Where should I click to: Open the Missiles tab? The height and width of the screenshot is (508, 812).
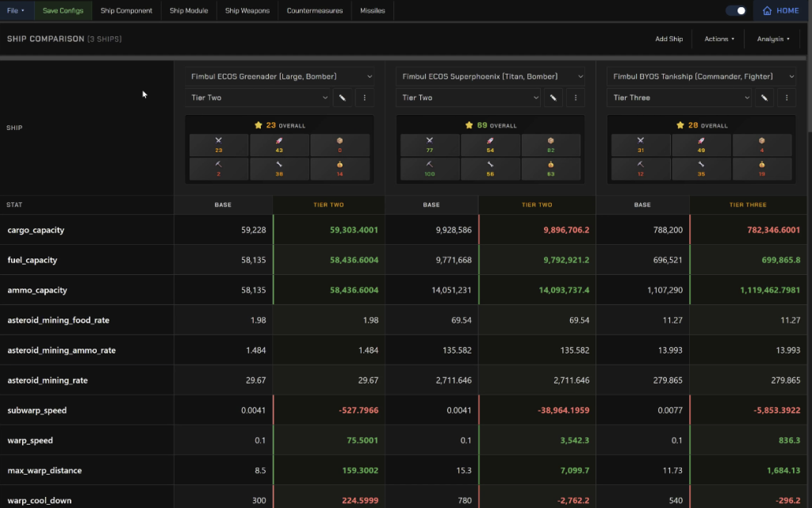point(372,10)
